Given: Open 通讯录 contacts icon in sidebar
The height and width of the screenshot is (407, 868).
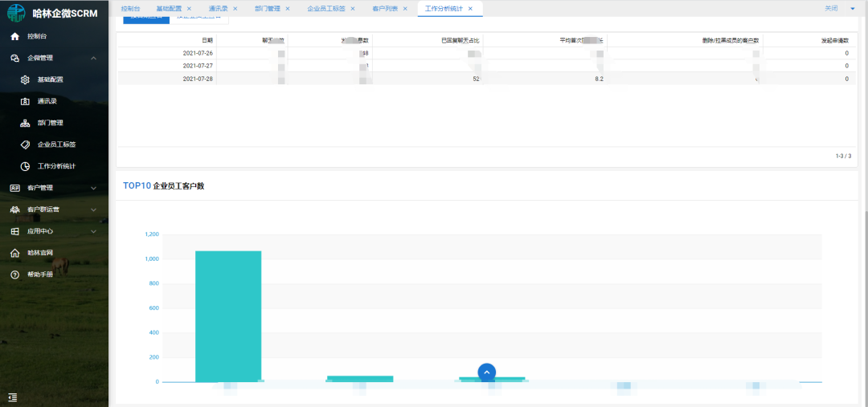Looking at the screenshot, I should 26,101.
